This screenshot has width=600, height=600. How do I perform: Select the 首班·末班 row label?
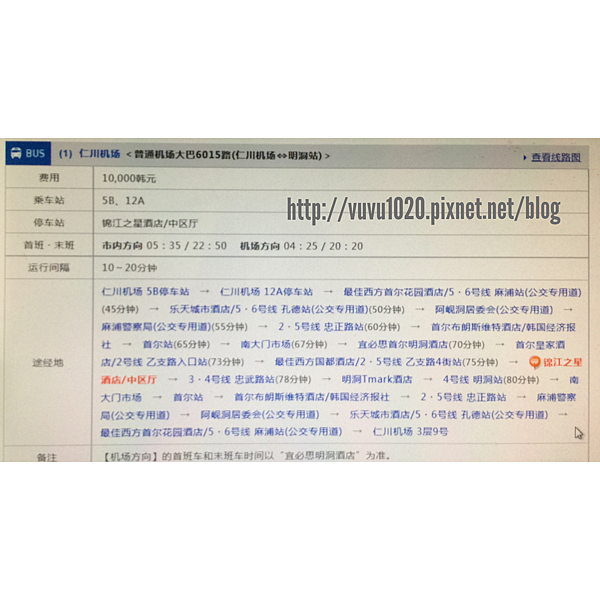[x=49, y=245]
